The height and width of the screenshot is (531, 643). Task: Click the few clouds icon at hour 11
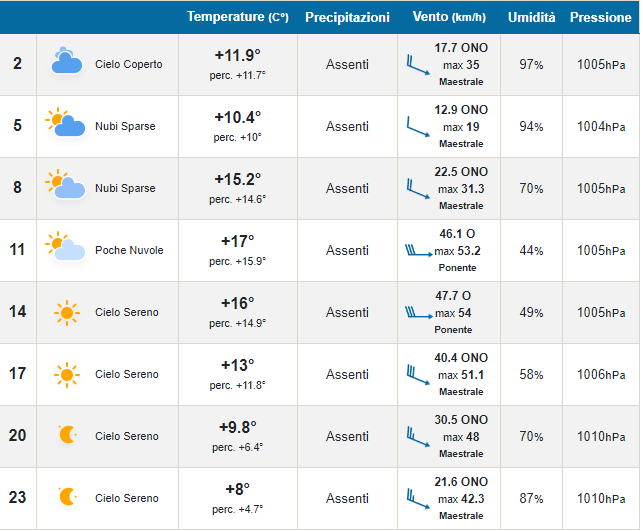click(66, 249)
